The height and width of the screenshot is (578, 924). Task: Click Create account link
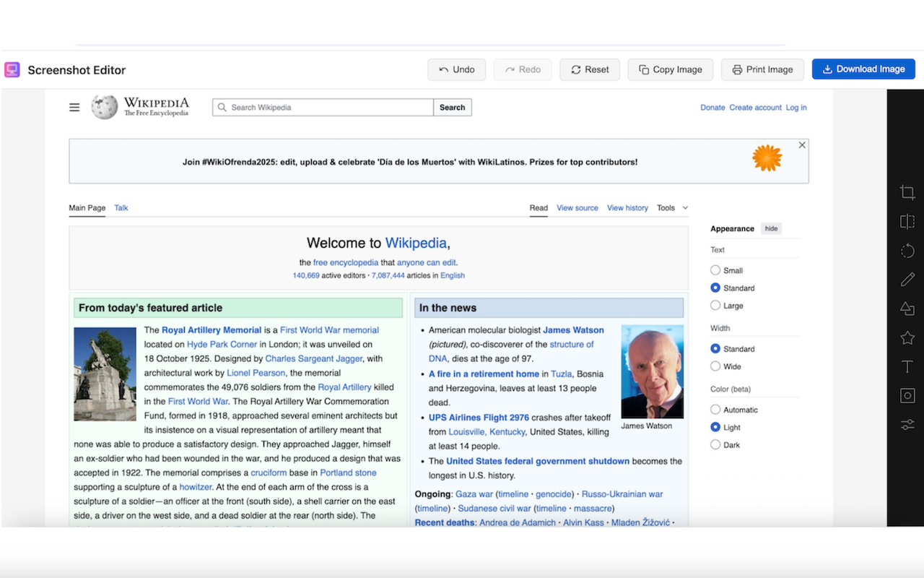click(755, 108)
